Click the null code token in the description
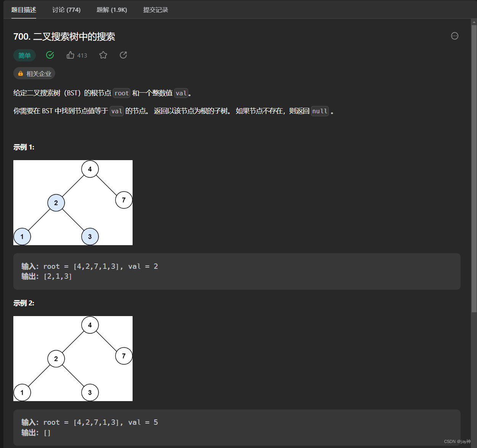 click(x=320, y=111)
